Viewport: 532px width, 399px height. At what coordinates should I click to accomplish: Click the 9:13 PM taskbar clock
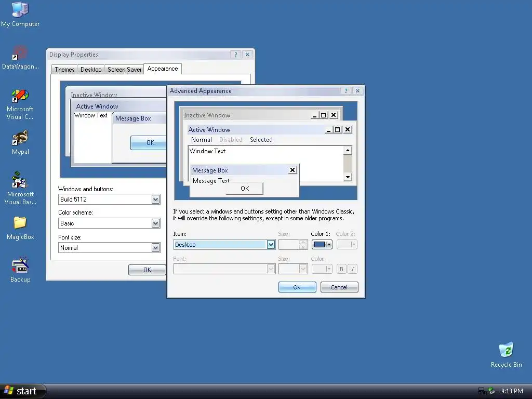[x=512, y=391]
